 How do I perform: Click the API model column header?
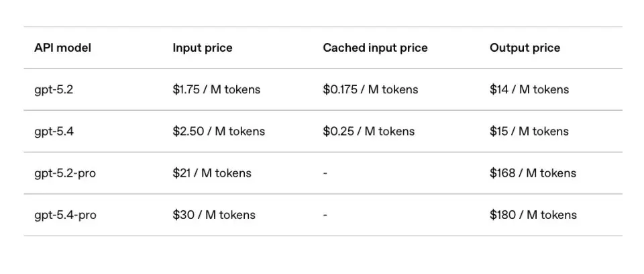[62, 48]
